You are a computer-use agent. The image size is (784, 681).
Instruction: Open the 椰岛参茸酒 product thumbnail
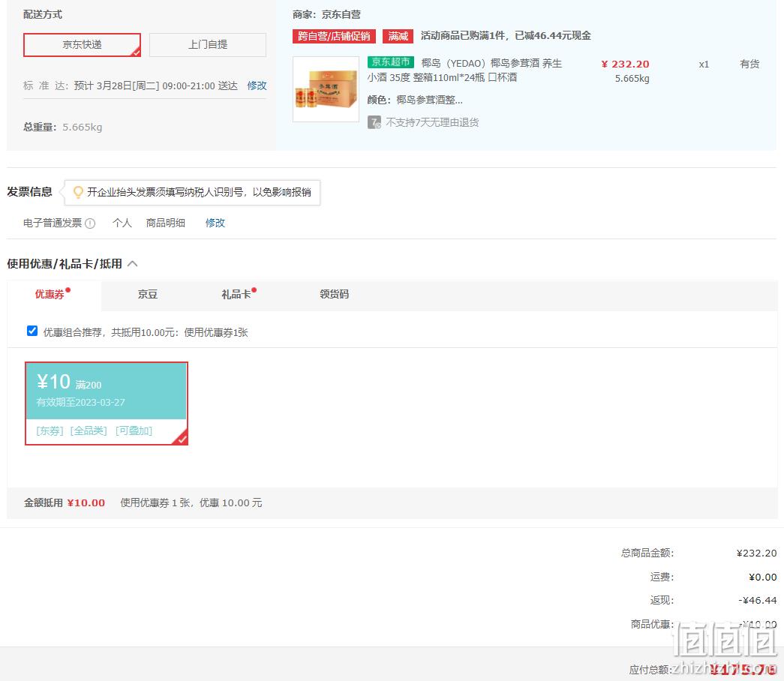326,89
